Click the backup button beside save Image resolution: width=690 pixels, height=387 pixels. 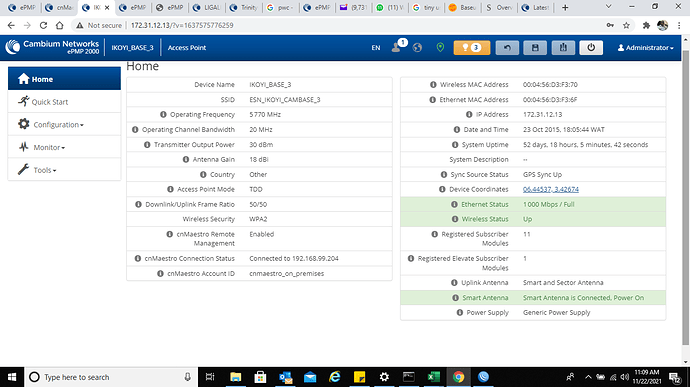pos(563,48)
